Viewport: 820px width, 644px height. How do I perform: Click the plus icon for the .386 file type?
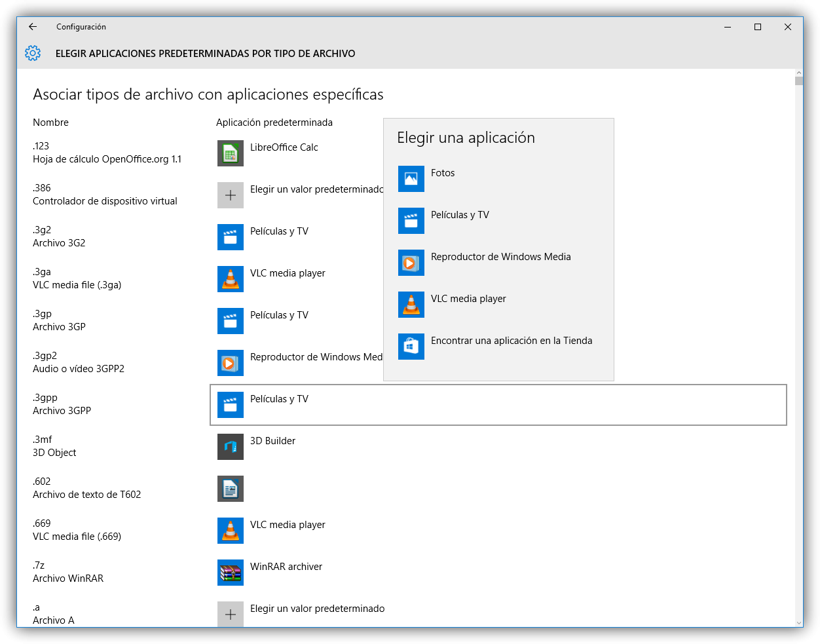(230, 195)
